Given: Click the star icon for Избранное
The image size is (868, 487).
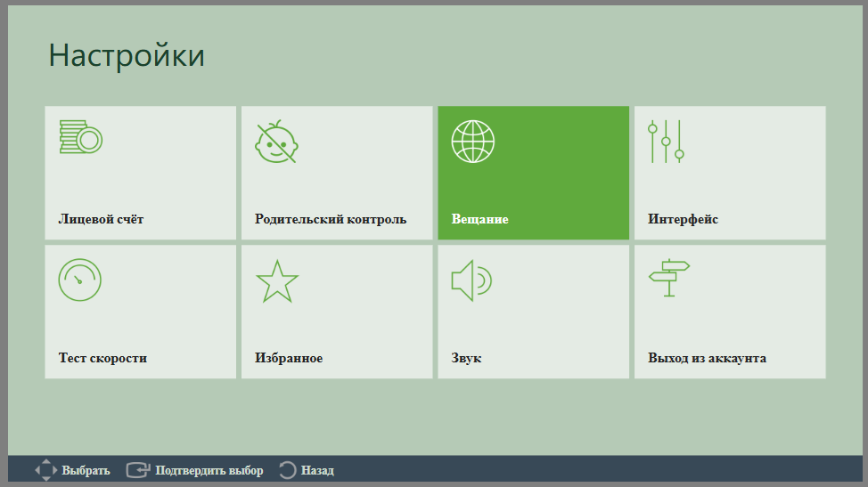Looking at the screenshot, I should pos(277,280).
